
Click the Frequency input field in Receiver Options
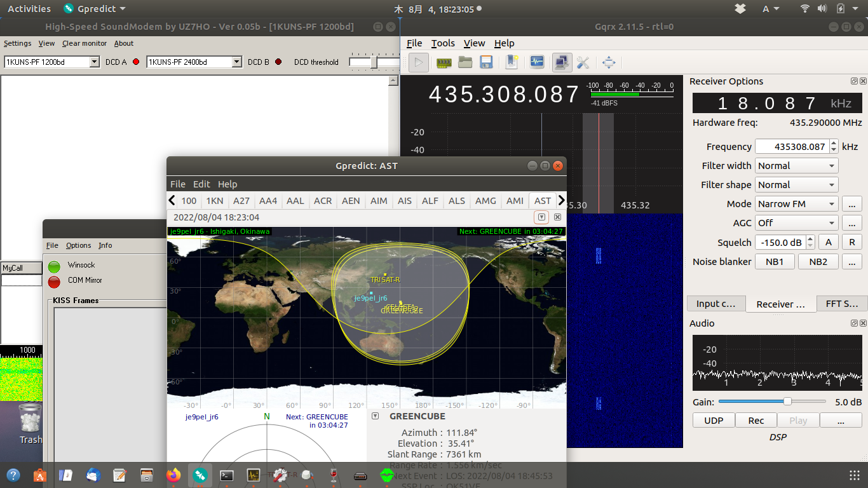coord(792,146)
